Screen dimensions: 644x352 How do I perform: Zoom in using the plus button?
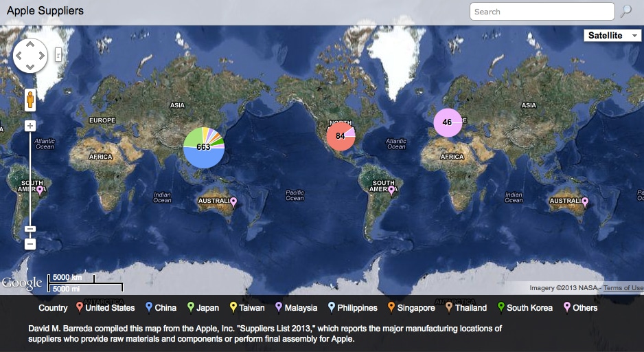30,126
